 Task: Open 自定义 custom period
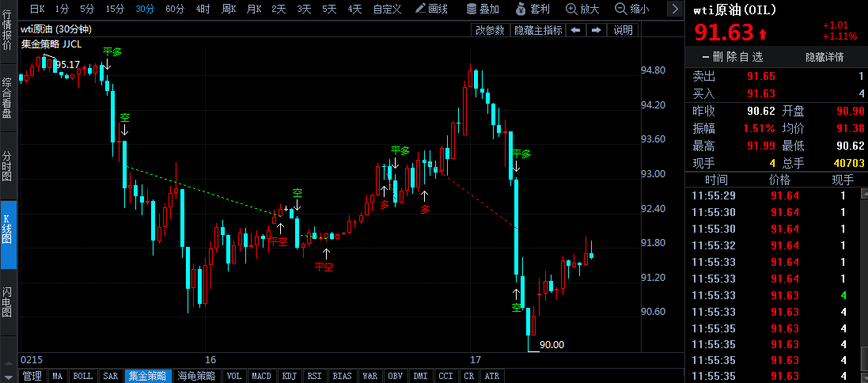388,8
